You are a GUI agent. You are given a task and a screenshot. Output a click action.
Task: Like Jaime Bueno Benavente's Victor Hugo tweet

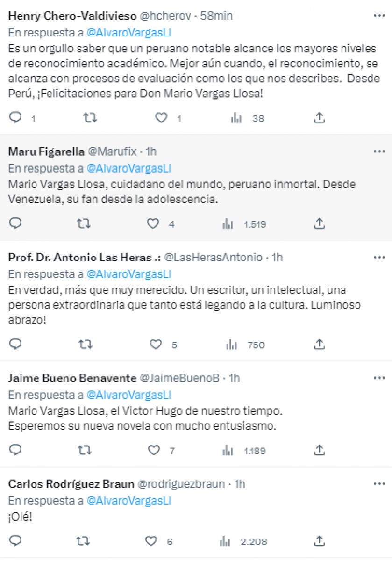154,451
